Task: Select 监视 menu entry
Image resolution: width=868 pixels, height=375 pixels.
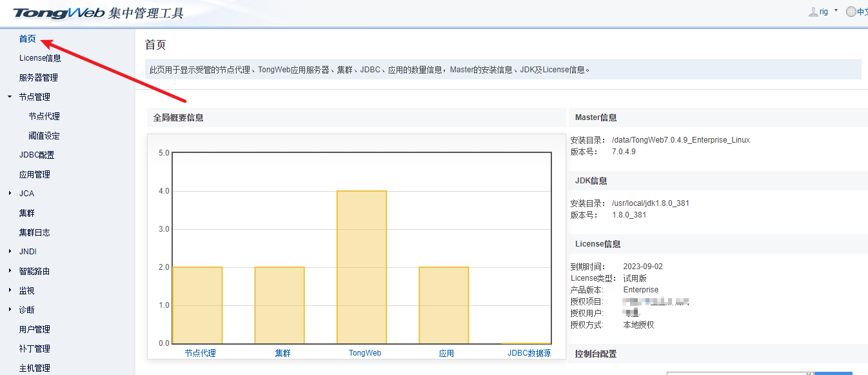Action: pos(26,290)
